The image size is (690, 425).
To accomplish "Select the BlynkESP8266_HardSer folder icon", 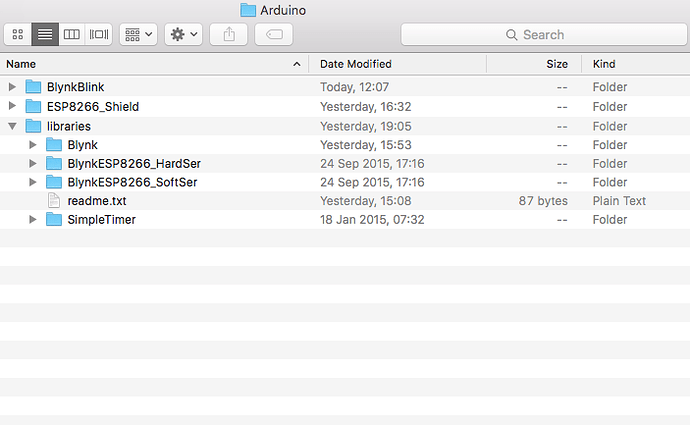I will click(54, 163).
